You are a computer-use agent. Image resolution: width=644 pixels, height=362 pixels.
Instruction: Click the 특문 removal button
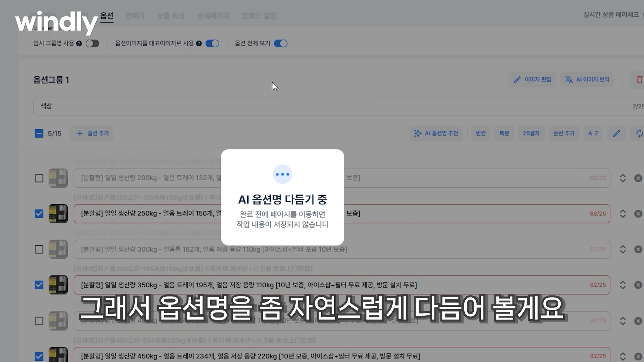pos(504,133)
